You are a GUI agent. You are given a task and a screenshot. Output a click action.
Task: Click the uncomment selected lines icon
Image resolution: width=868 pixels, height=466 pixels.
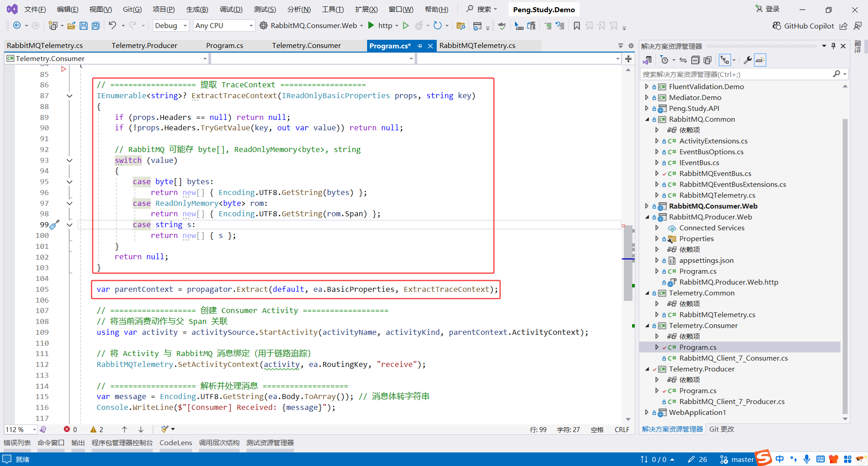(x=560, y=26)
